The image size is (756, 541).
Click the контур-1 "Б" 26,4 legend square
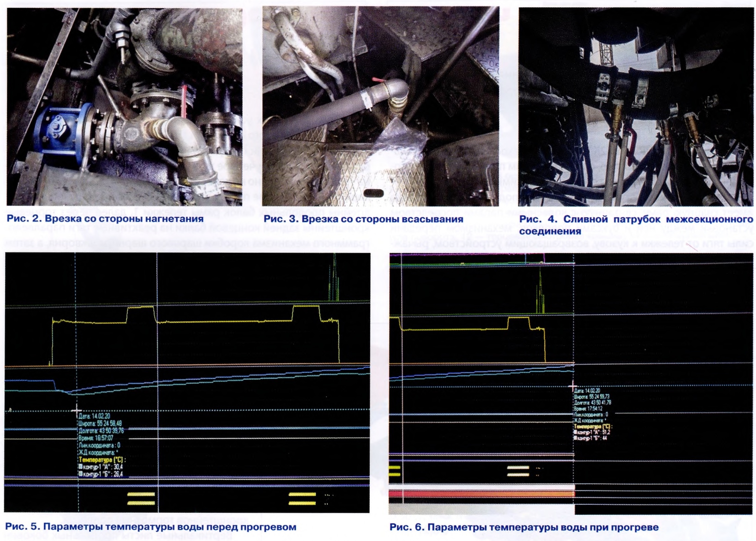tap(80, 474)
